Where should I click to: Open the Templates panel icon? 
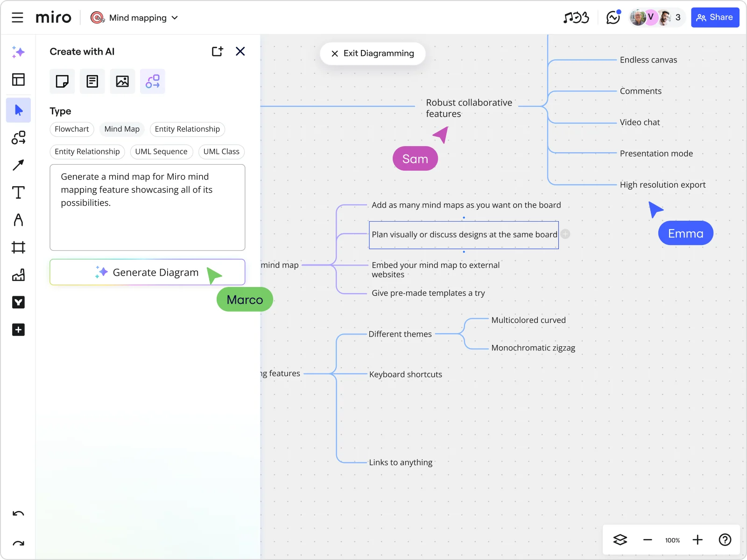[x=18, y=79]
